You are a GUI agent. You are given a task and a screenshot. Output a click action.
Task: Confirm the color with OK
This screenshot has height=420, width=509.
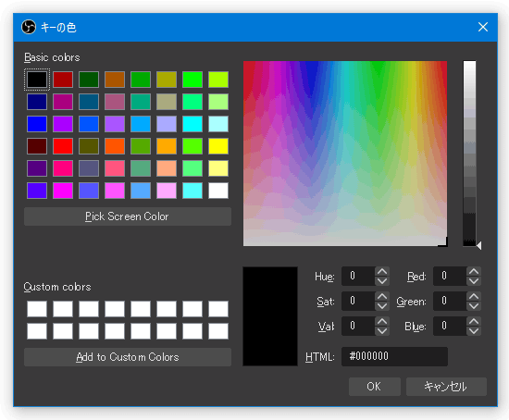[374, 387]
